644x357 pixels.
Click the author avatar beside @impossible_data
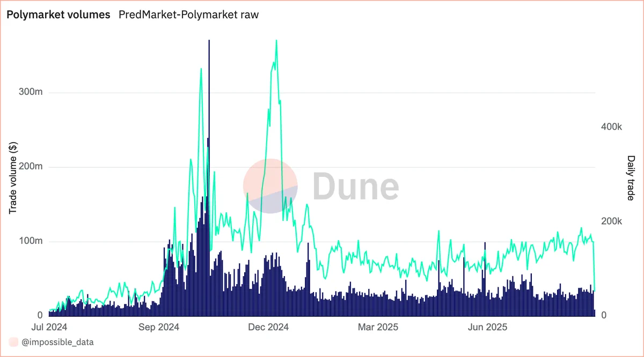(x=14, y=341)
